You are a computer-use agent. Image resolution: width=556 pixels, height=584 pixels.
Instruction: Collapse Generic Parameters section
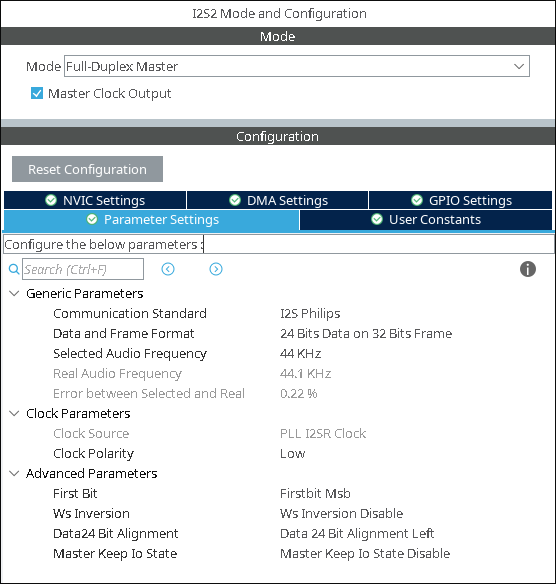14,293
